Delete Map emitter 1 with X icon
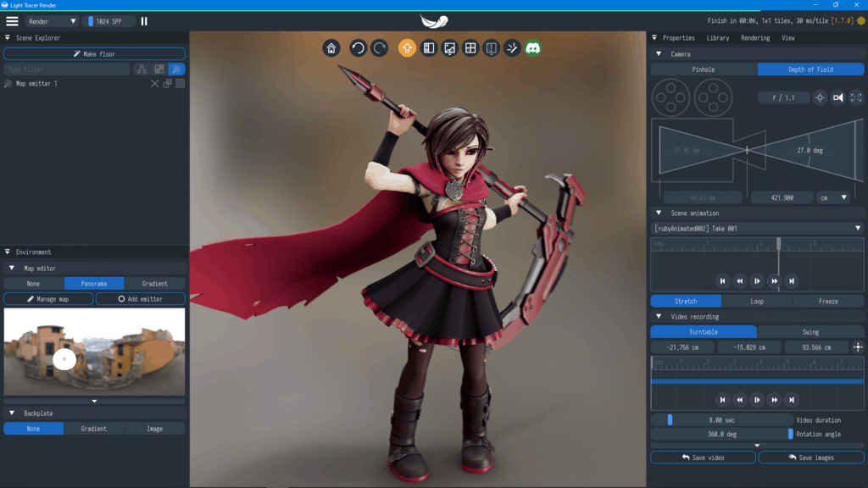 pyautogui.click(x=154, y=84)
